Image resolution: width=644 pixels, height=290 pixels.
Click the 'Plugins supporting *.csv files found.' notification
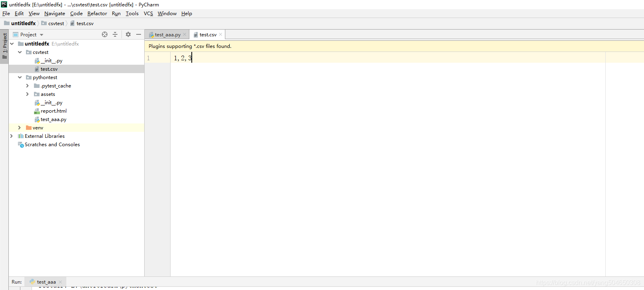pos(190,46)
